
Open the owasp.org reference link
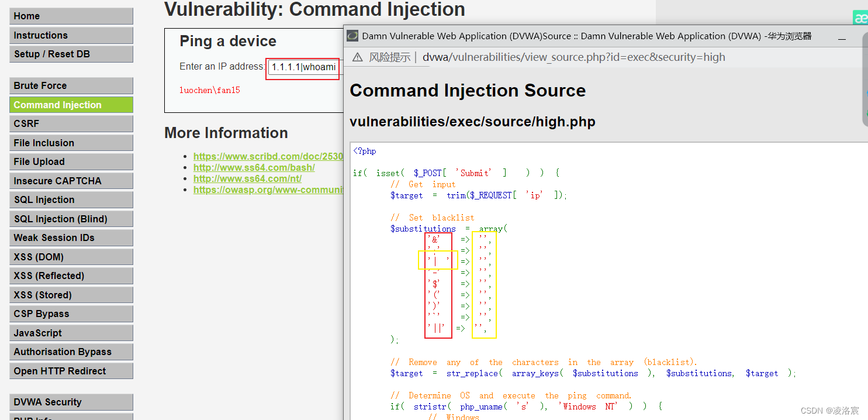(268, 190)
